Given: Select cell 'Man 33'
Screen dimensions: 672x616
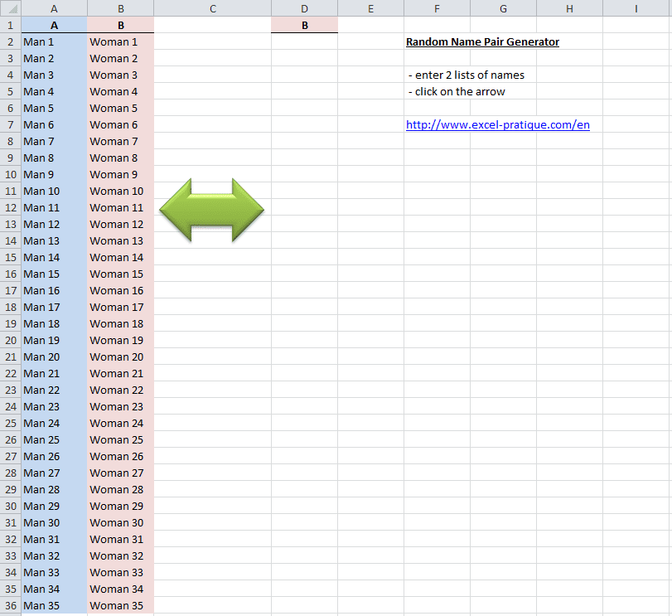Looking at the screenshot, I should [x=54, y=573].
